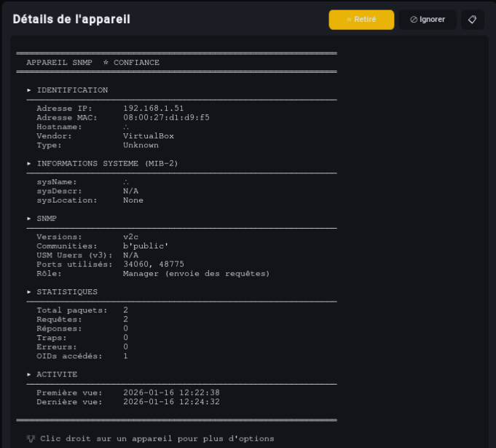
Task: Click the STATISTIQUES section triangle
Action: (x=29, y=292)
